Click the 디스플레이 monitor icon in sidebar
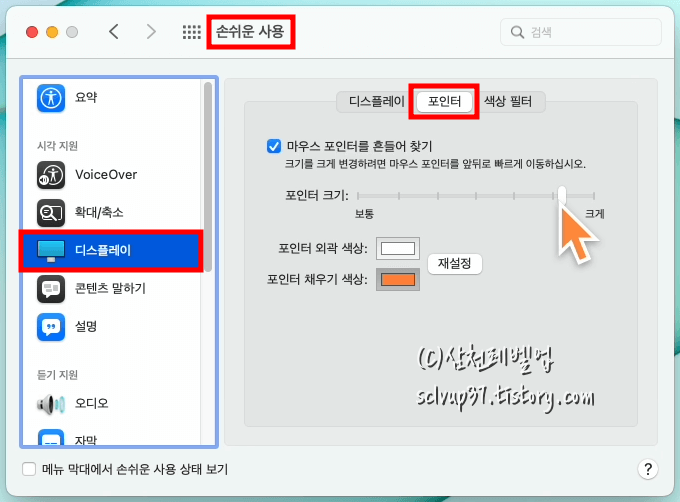The image size is (680, 502). click(x=51, y=251)
